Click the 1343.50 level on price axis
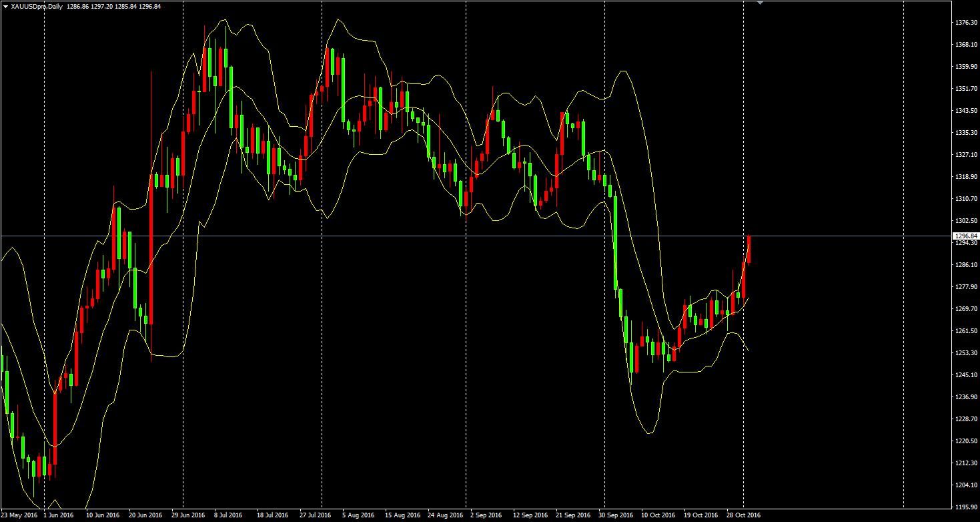 (966, 111)
